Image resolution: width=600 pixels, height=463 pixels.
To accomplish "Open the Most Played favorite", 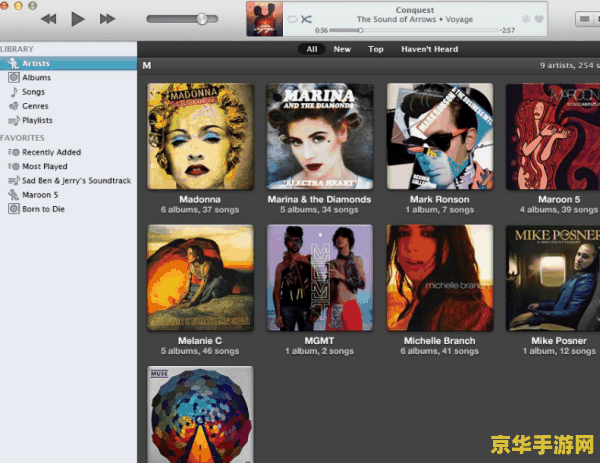I will point(44,166).
